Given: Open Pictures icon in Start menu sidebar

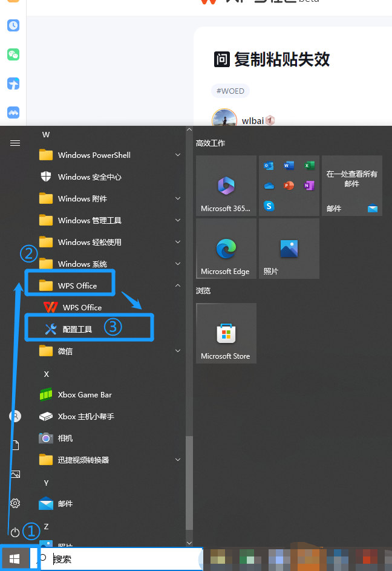Looking at the screenshot, I should point(15,474).
